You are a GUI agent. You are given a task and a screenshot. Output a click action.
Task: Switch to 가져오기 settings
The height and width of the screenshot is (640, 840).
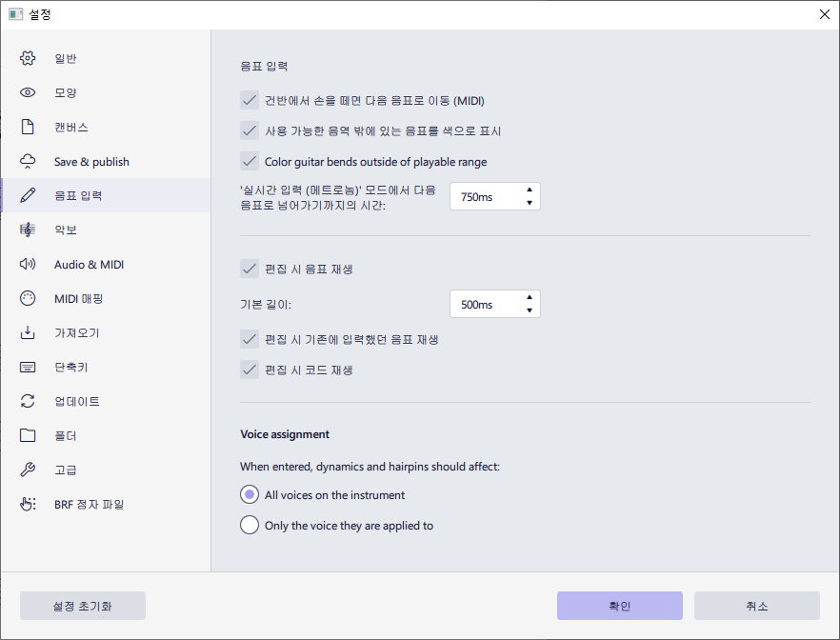[x=106, y=332]
